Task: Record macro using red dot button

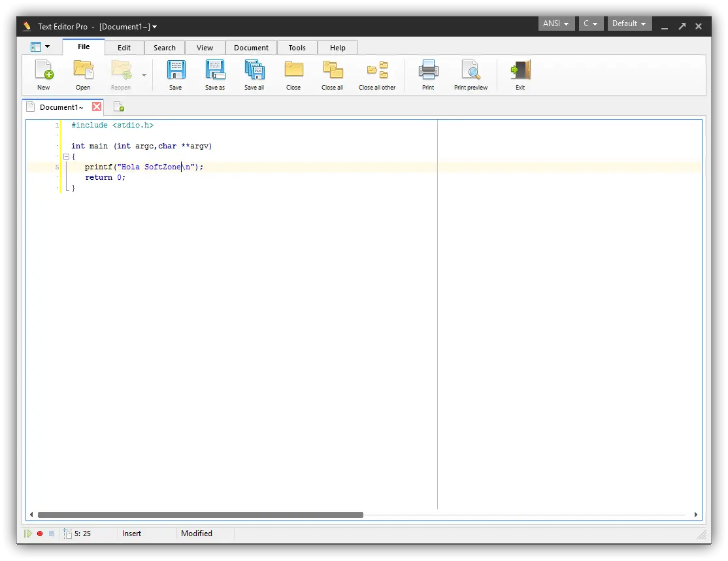Action: click(40, 534)
